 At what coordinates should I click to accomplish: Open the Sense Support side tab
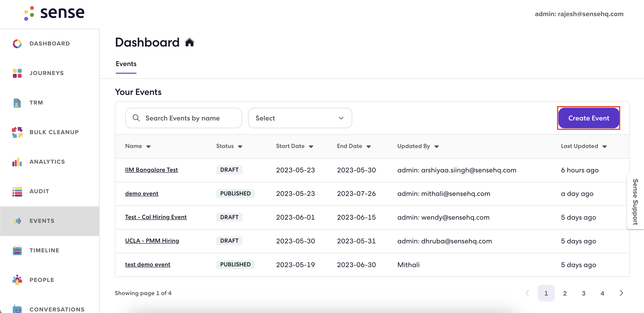click(635, 202)
